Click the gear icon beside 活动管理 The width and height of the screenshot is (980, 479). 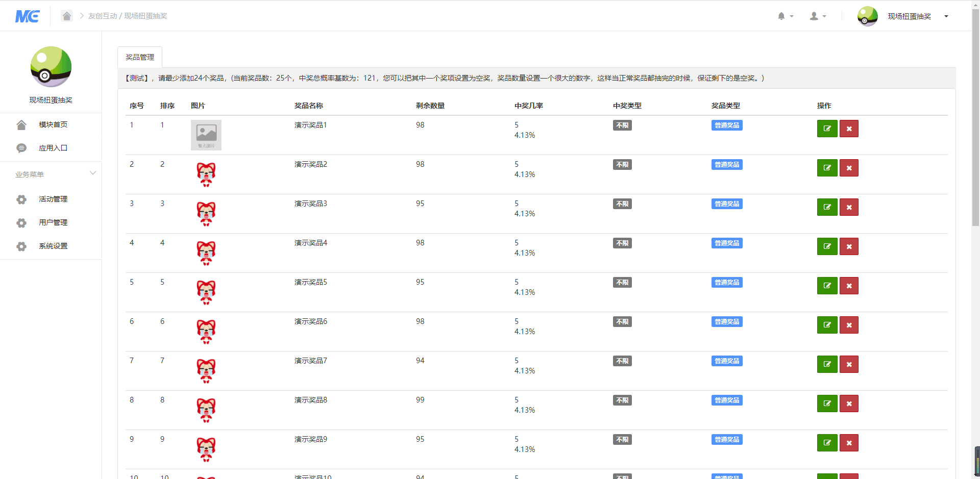click(x=21, y=199)
